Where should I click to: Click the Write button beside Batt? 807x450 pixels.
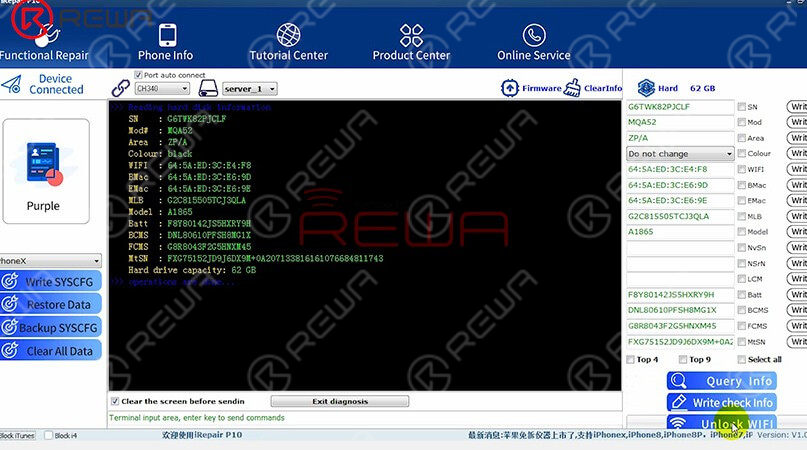pos(797,295)
